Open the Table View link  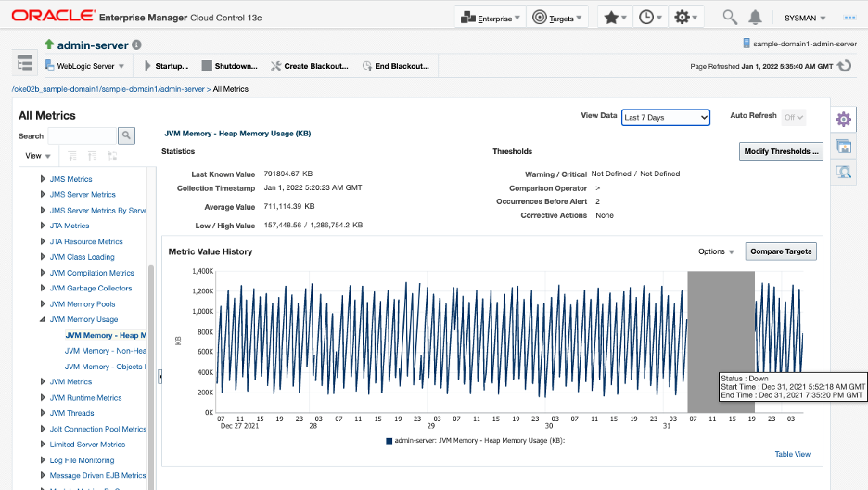pos(792,454)
